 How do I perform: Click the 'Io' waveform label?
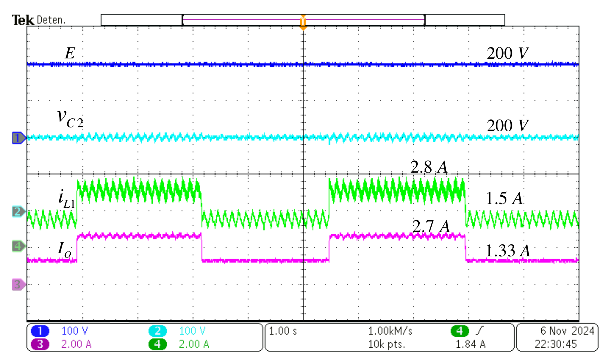click(64, 250)
